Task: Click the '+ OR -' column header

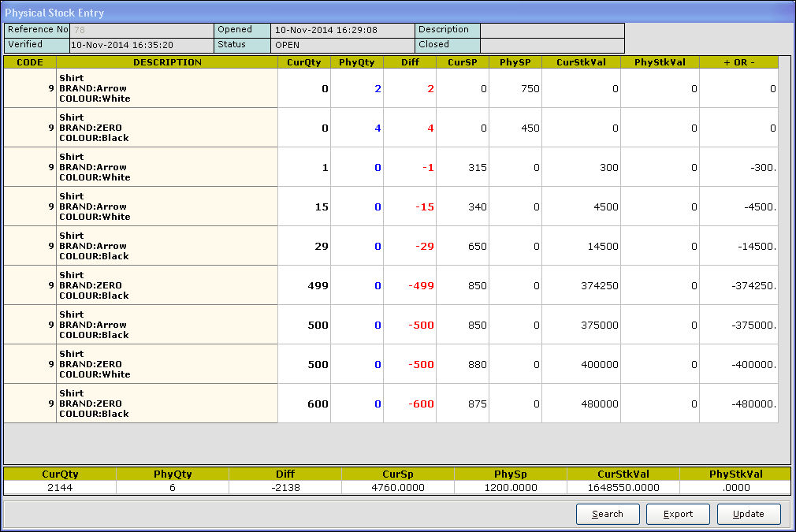Action: point(738,62)
